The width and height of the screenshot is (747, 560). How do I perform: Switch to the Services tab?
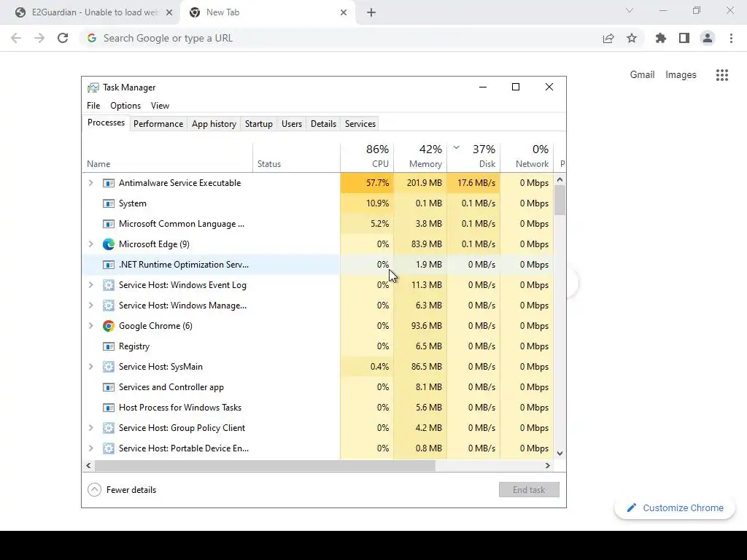click(360, 124)
